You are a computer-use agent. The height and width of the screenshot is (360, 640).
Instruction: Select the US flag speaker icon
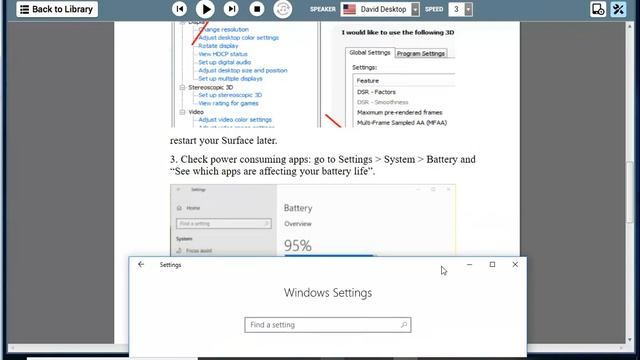349,9
